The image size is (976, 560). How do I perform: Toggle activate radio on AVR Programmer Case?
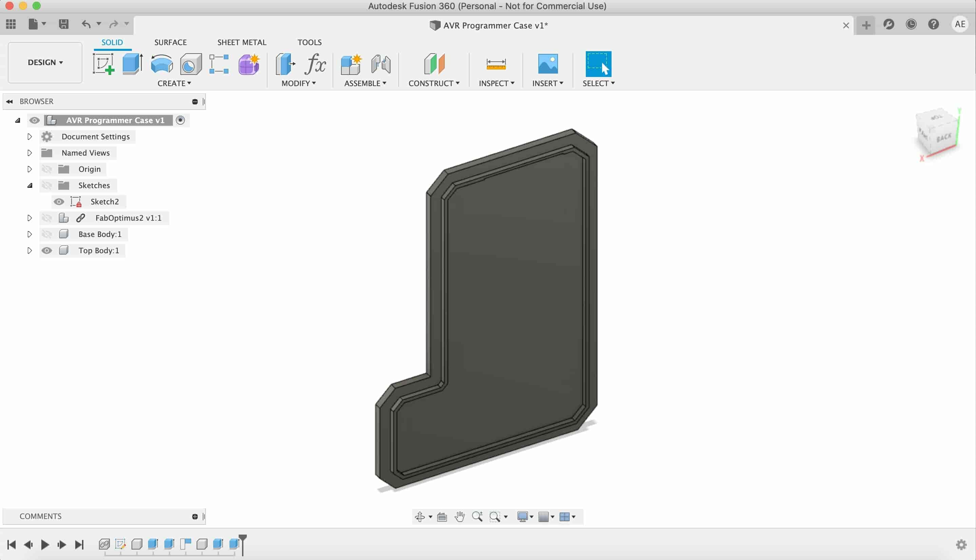tap(180, 120)
